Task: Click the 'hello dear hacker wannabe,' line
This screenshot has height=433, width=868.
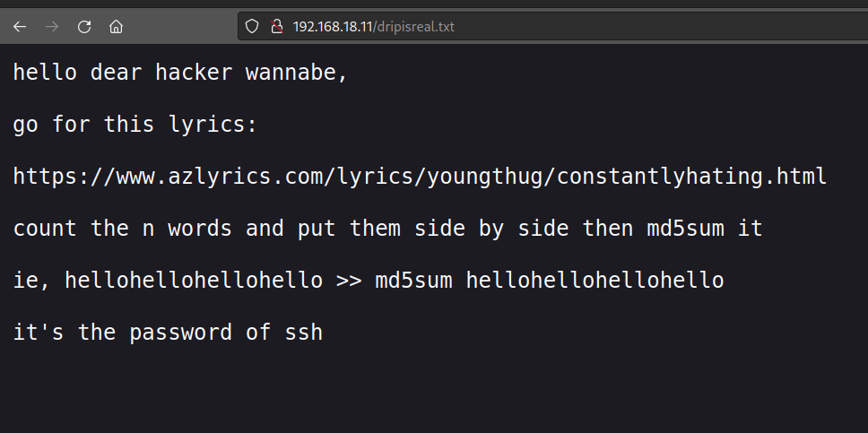Action: tap(179, 73)
